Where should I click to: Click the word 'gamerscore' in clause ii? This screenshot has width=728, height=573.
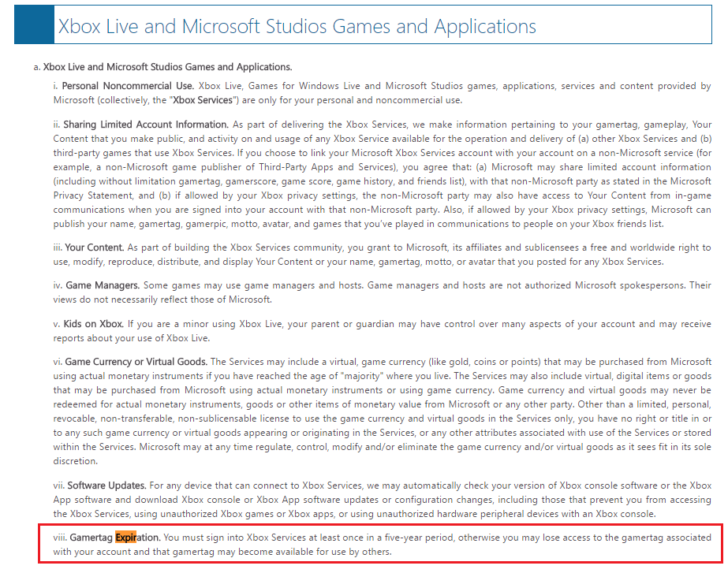point(251,181)
